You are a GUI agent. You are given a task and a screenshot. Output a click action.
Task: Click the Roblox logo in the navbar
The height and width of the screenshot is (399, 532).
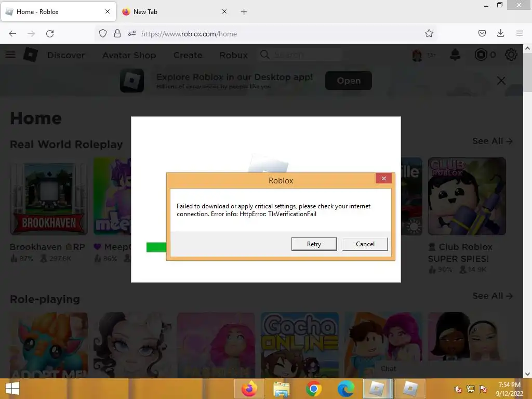click(x=31, y=55)
